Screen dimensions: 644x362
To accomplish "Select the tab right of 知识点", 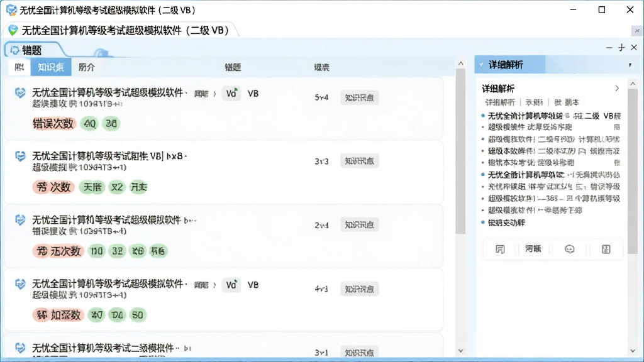I will tap(87, 67).
